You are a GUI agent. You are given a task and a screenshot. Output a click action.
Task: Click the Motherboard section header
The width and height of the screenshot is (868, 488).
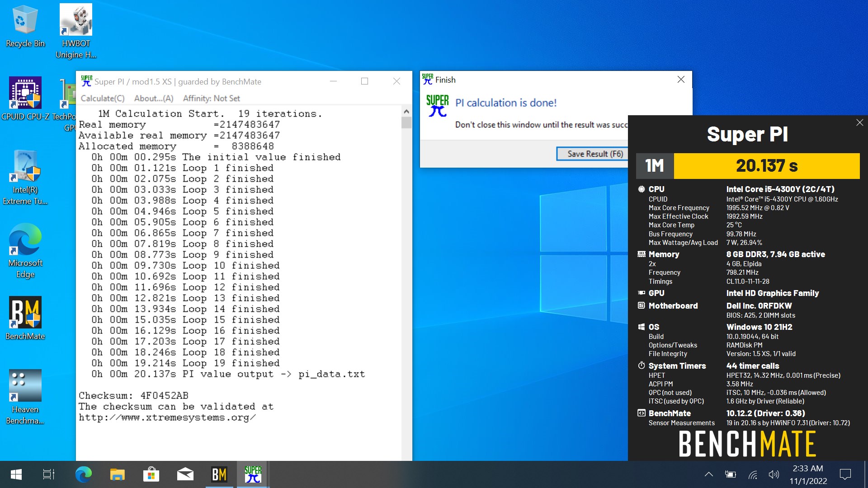coord(673,306)
